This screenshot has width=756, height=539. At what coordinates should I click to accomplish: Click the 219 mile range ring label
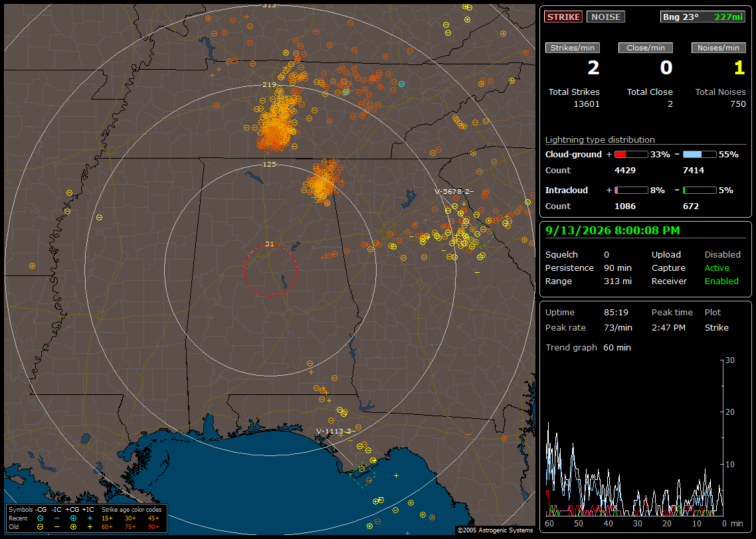click(x=270, y=85)
